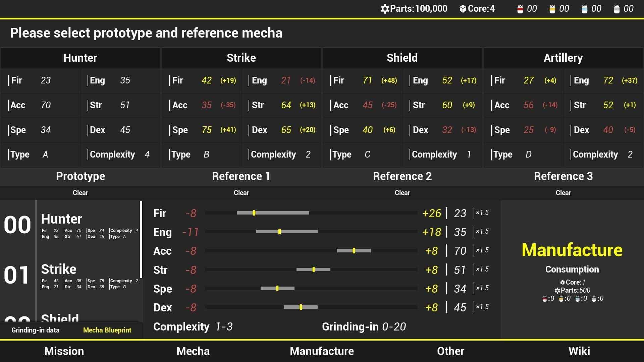Viewport: 644px width, 362px height.
Task: Select the red component icon in resource bar
Action: [520, 8]
